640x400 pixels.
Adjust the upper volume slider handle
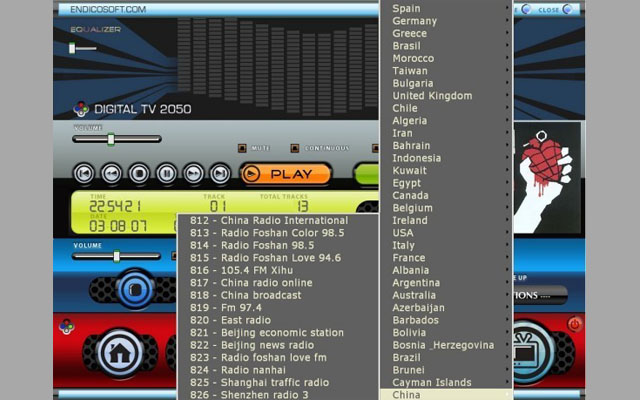point(111,139)
